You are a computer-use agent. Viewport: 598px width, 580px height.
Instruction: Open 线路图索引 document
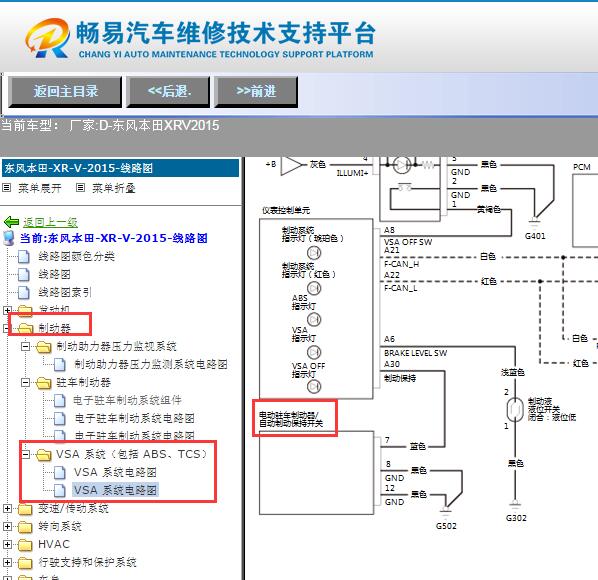[65, 292]
